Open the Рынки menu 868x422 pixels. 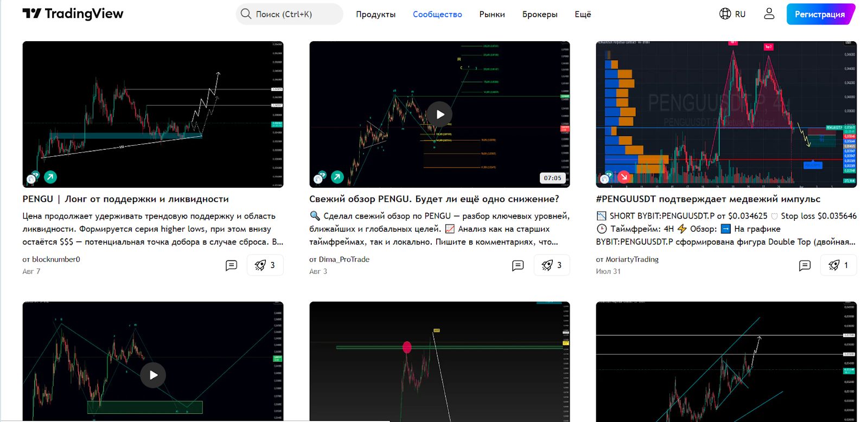[x=492, y=14]
